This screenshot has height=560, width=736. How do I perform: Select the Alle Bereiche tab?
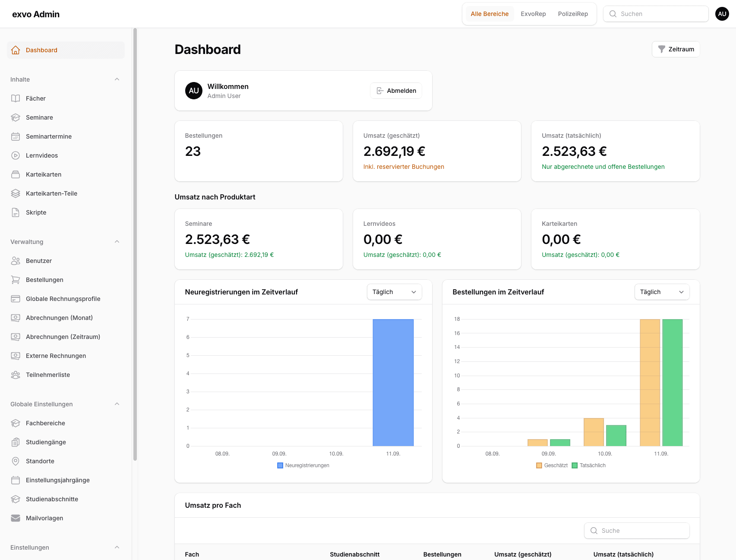click(x=490, y=14)
